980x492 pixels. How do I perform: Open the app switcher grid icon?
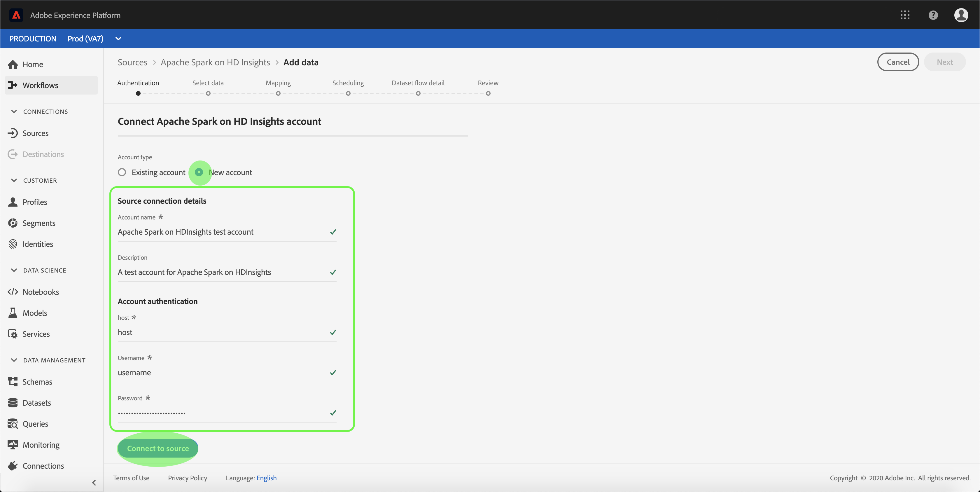click(905, 15)
